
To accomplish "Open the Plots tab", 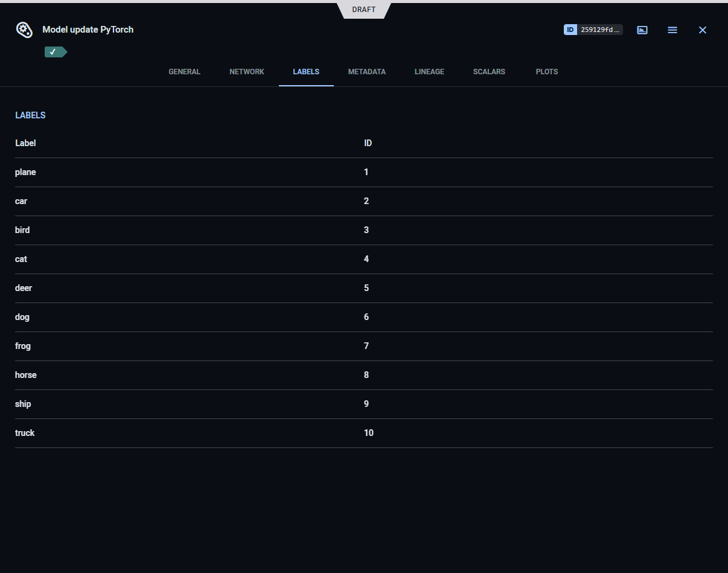I will click(x=547, y=72).
